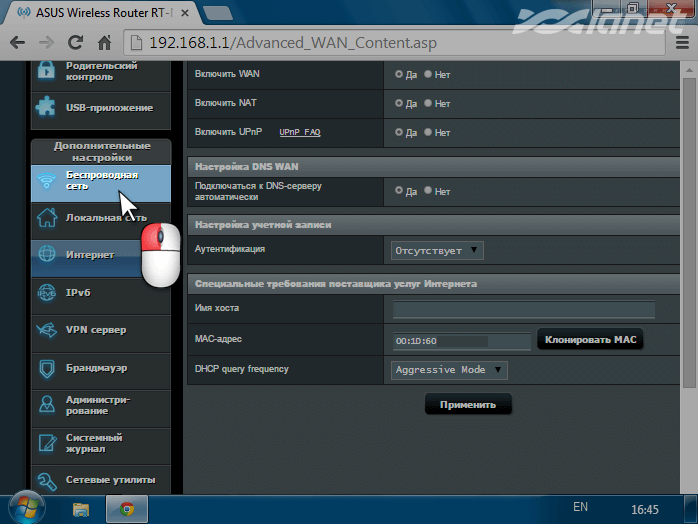Screen dimensions: 698x524
Task: Open the Wireless network section icon
Action: [47, 181]
